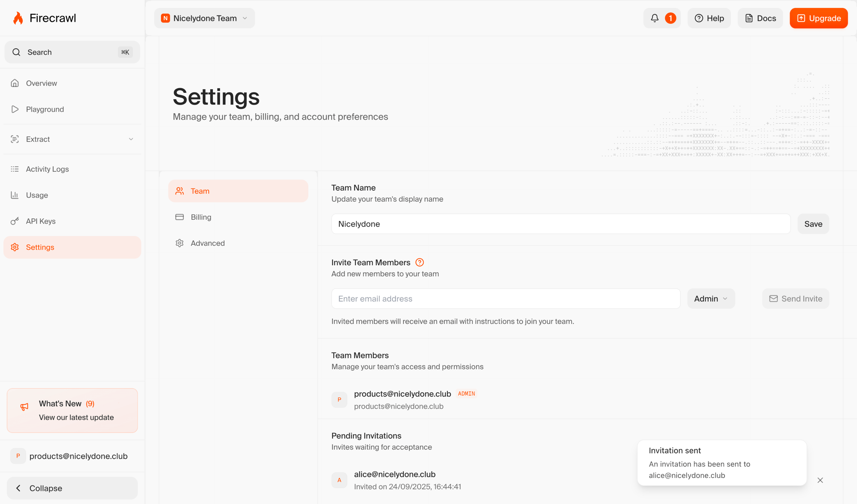Viewport: 857px width, 504px height.
Task: Open the Playground page
Action: pyautogui.click(x=72, y=109)
